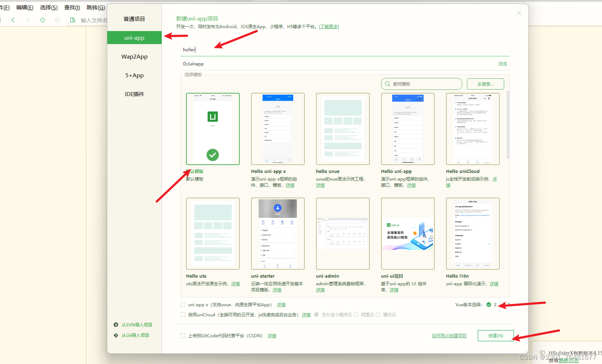Click the bookmark star icon in toolbar
Screen dimensions: 602x364
pos(43,20)
